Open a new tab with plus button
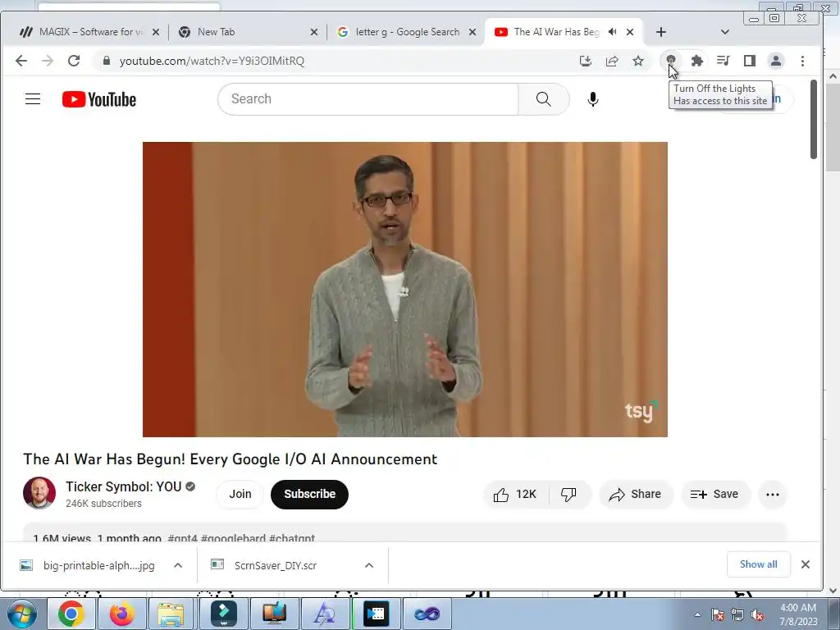 661,32
